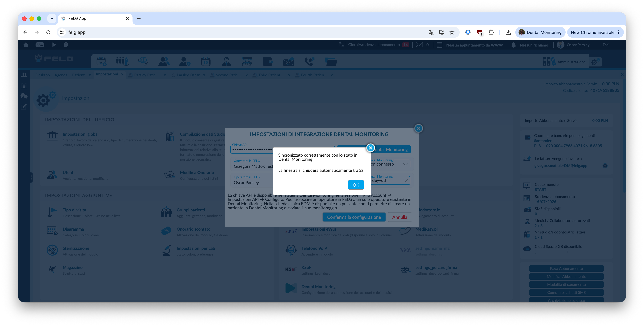Click the sidebar chat bubbles icon

24,96
